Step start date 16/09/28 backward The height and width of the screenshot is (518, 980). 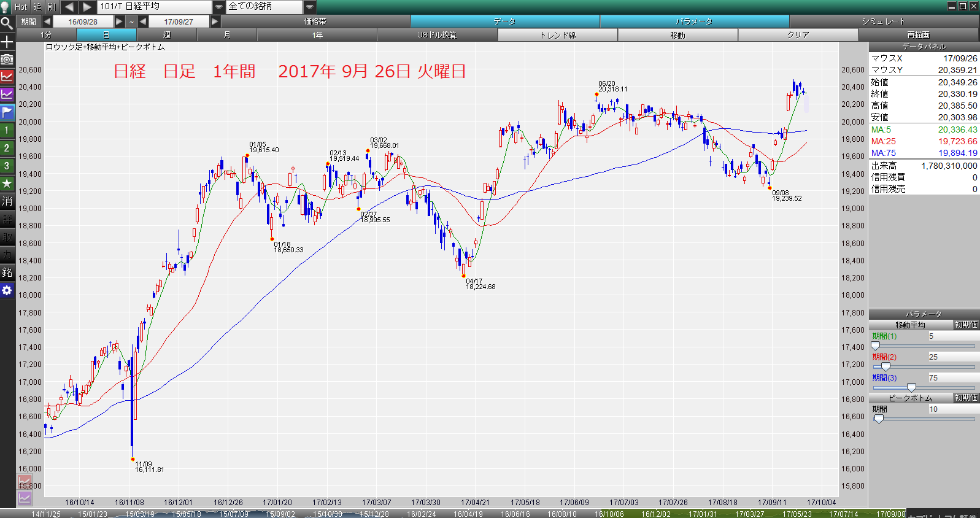click(47, 21)
